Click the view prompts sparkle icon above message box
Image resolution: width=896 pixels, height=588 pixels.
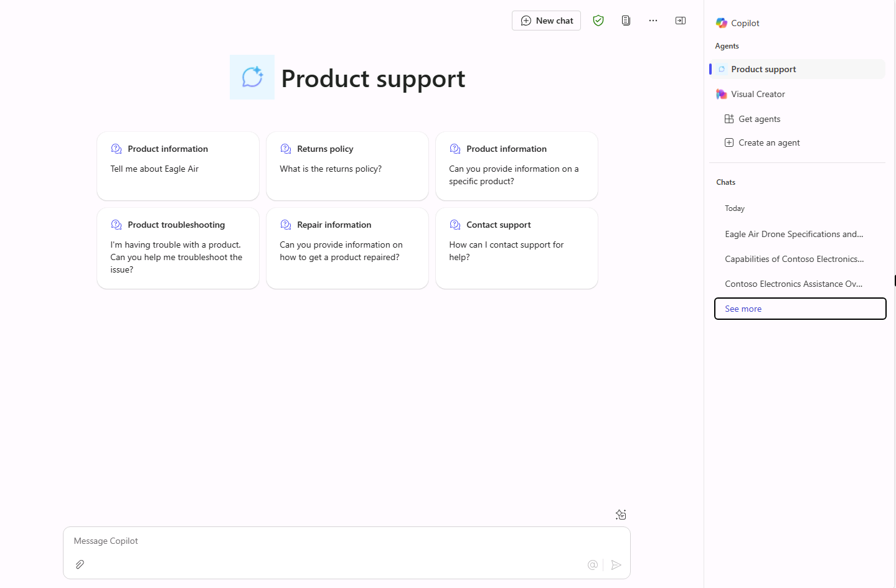tap(621, 515)
